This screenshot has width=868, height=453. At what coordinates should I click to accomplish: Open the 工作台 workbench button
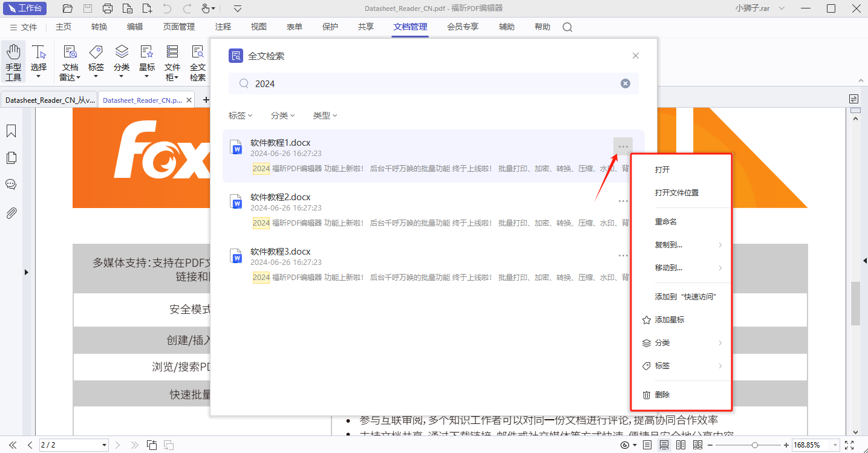(25, 8)
